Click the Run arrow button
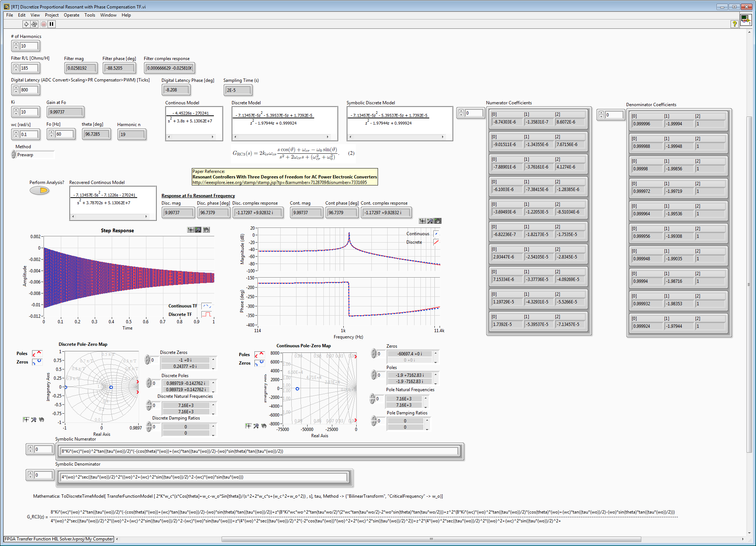Viewport: 756px width, 546px height. [26, 24]
